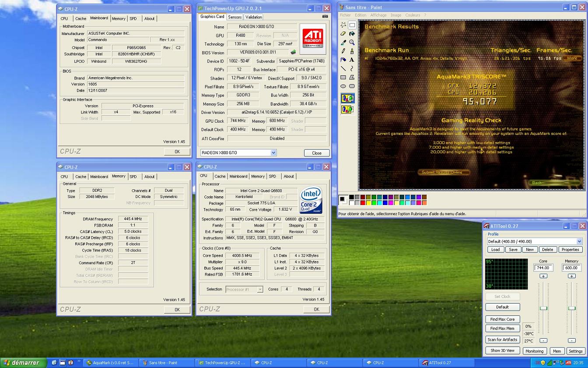The image size is (588, 368).
Task: Select the Airbrush tool in Paint
Action: pyautogui.click(x=343, y=60)
